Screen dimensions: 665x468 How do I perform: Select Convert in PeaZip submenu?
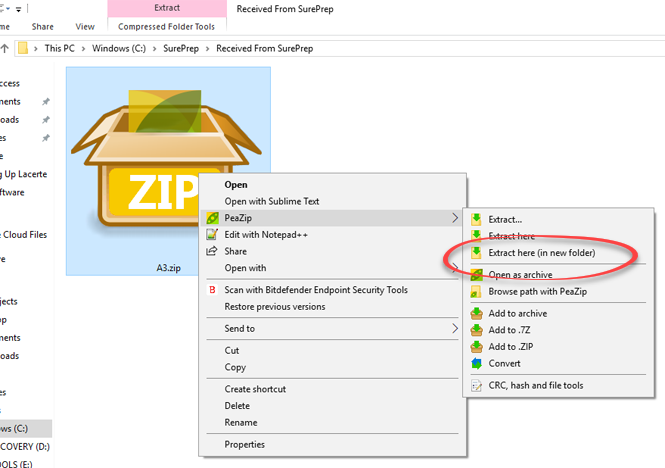(x=558, y=364)
